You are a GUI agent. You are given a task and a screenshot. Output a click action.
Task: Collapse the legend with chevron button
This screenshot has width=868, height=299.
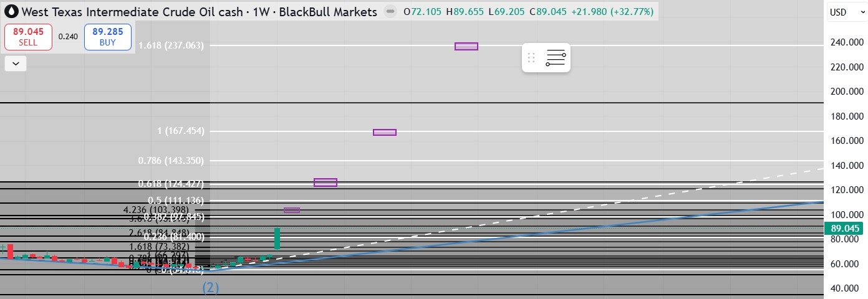[x=15, y=64]
